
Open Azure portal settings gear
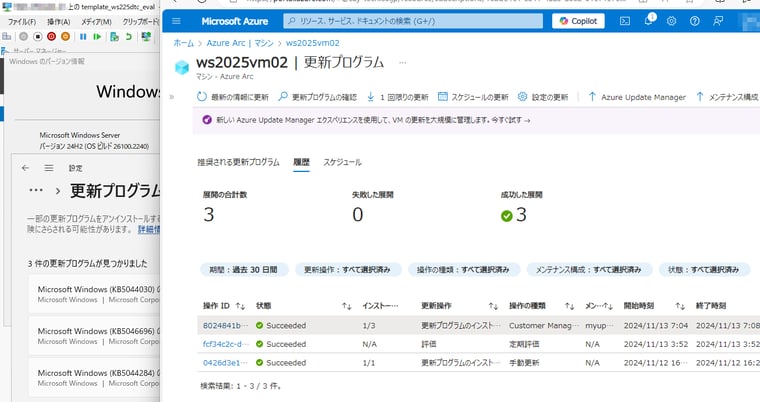tap(671, 21)
